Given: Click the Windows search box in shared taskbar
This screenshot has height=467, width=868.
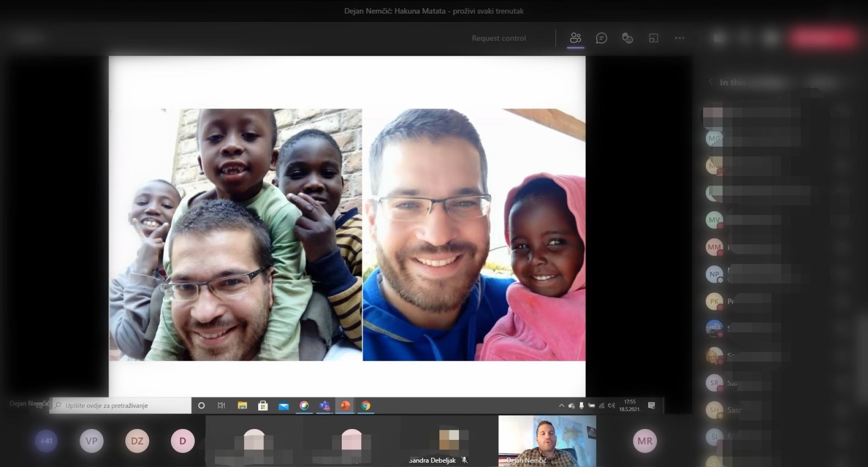Looking at the screenshot, I should point(122,405).
